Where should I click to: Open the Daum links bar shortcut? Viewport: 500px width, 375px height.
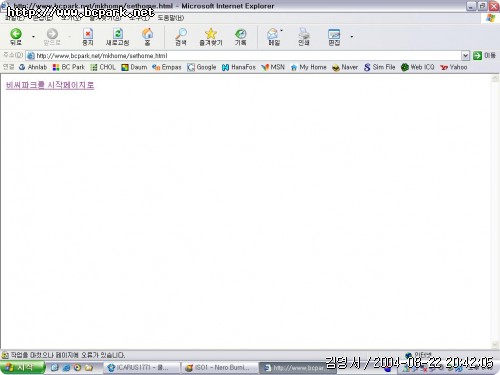(x=134, y=67)
